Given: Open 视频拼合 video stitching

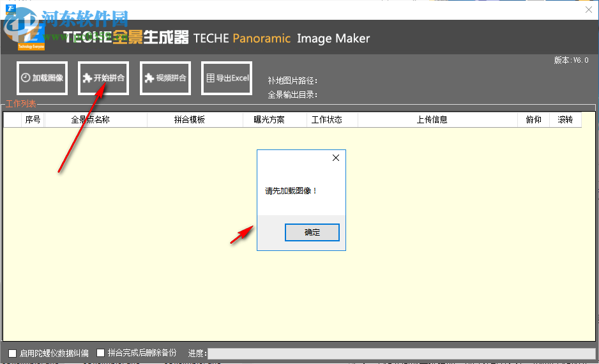Looking at the screenshot, I should click(x=165, y=78).
